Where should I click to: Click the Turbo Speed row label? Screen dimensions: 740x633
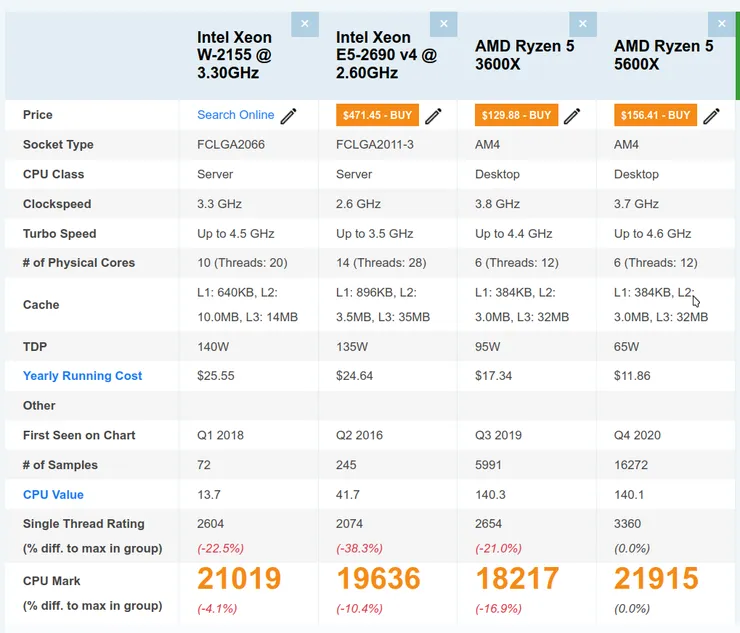(59, 234)
